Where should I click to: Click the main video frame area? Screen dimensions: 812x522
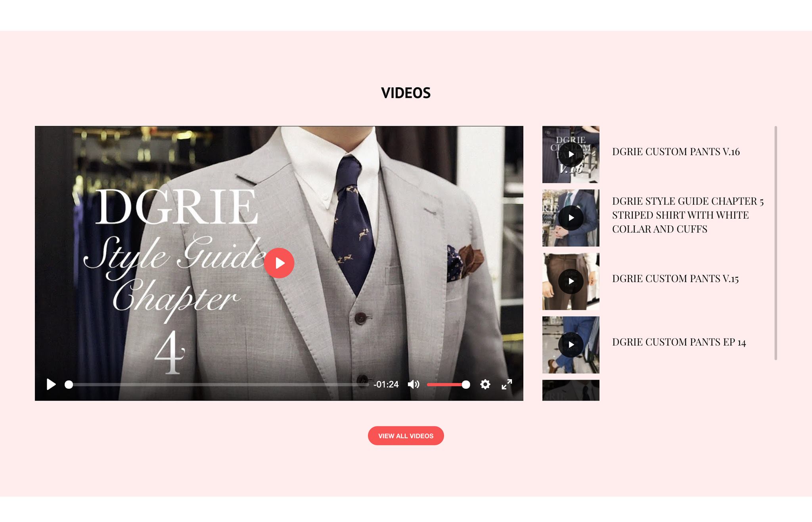pos(416,198)
